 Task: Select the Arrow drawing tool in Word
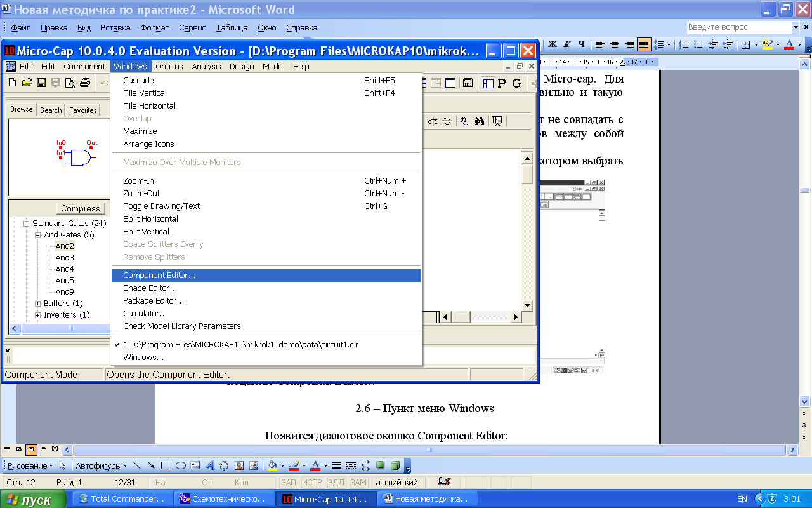click(152, 465)
